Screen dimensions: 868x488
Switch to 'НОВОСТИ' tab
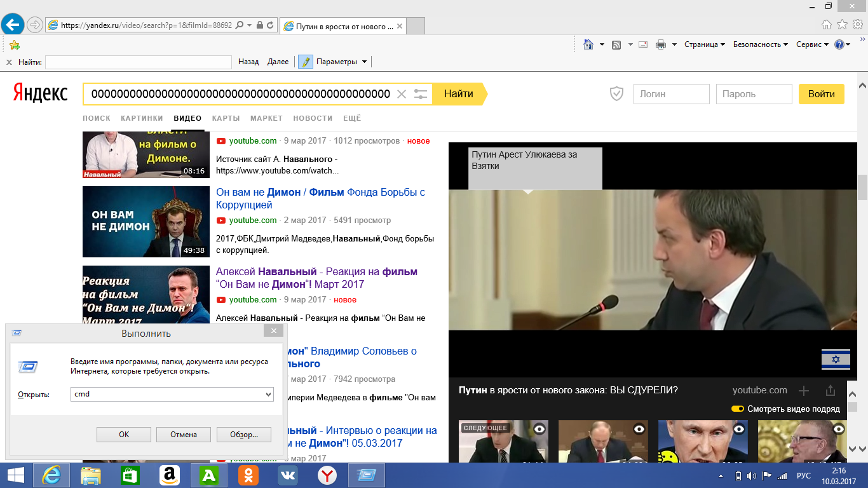[x=313, y=118]
